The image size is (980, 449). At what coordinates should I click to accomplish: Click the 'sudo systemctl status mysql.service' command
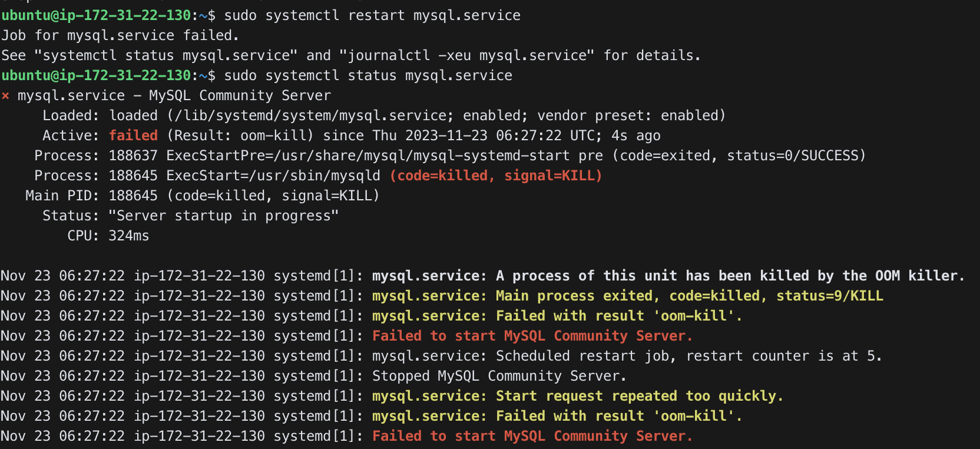(368, 75)
